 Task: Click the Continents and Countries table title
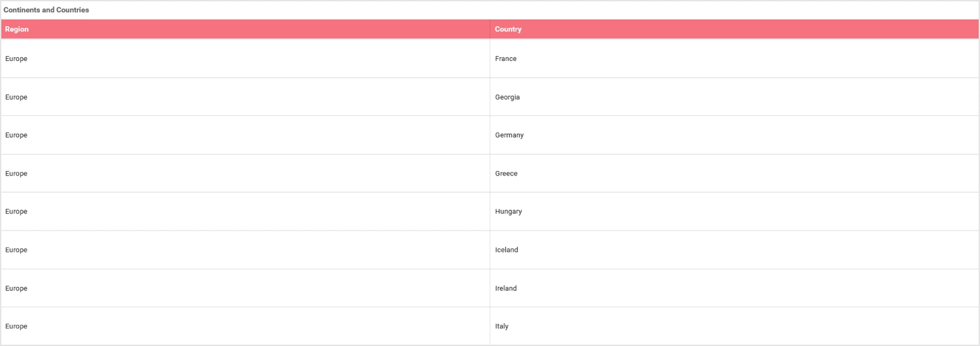(47, 10)
